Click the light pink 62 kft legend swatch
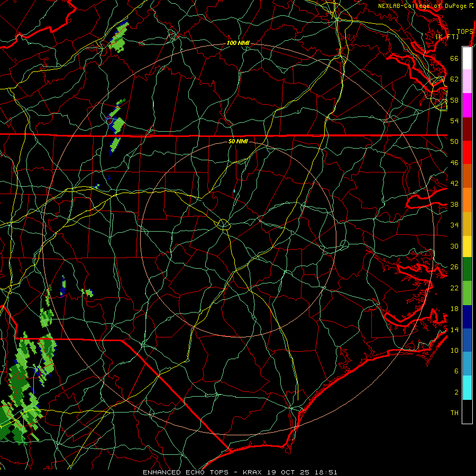This screenshot has height=476, width=476. pos(467,81)
